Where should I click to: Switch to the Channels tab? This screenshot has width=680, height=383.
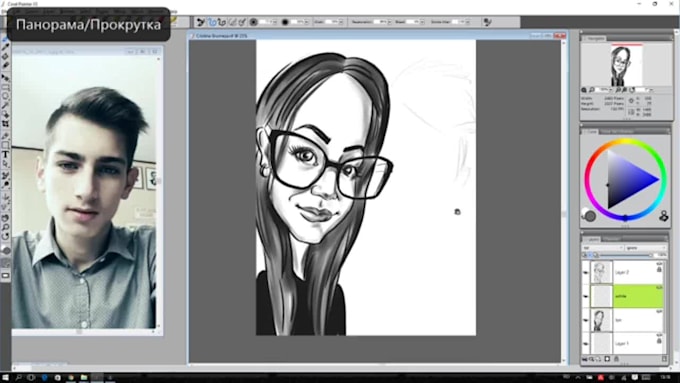(x=611, y=239)
